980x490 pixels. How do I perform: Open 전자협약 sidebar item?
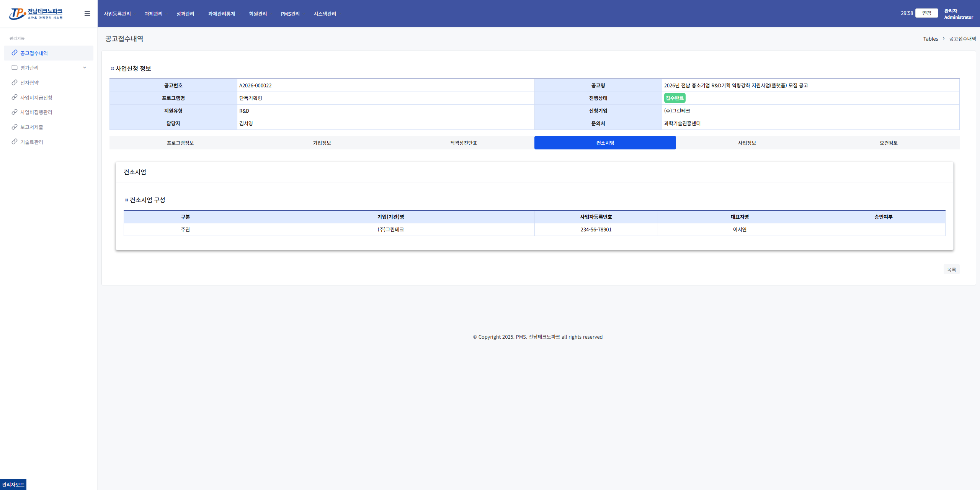[49, 82]
